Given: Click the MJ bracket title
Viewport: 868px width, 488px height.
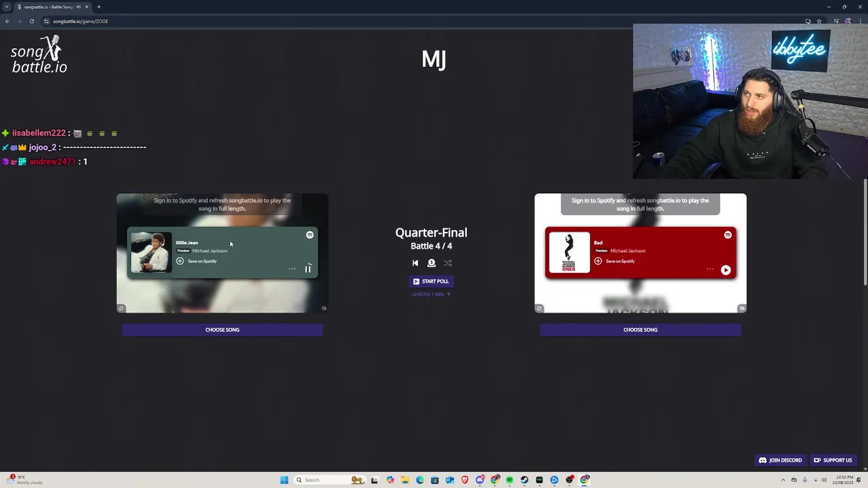Looking at the screenshot, I should tap(434, 59).
